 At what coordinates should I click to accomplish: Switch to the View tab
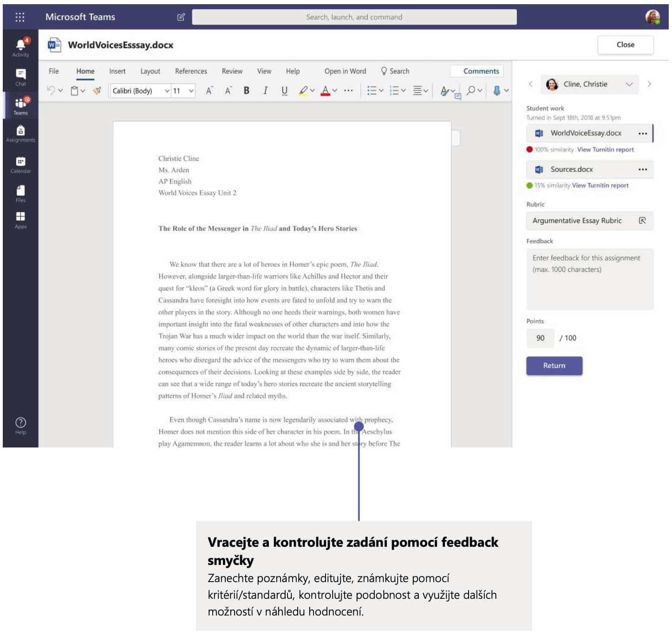coord(264,71)
